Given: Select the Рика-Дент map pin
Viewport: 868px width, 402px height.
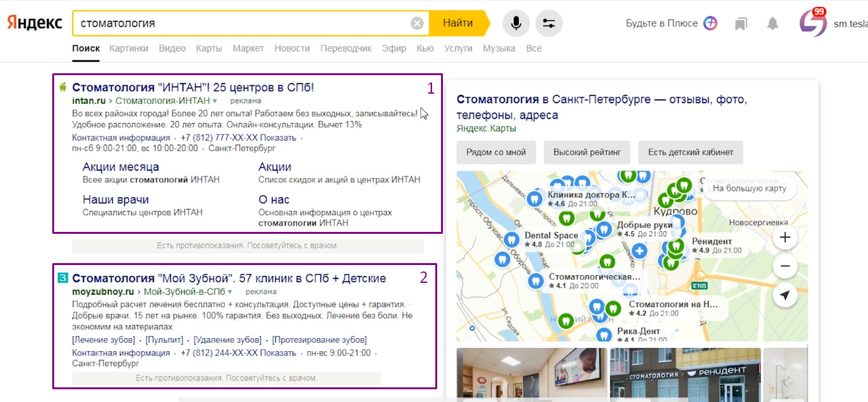Looking at the screenshot, I should point(604,335).
